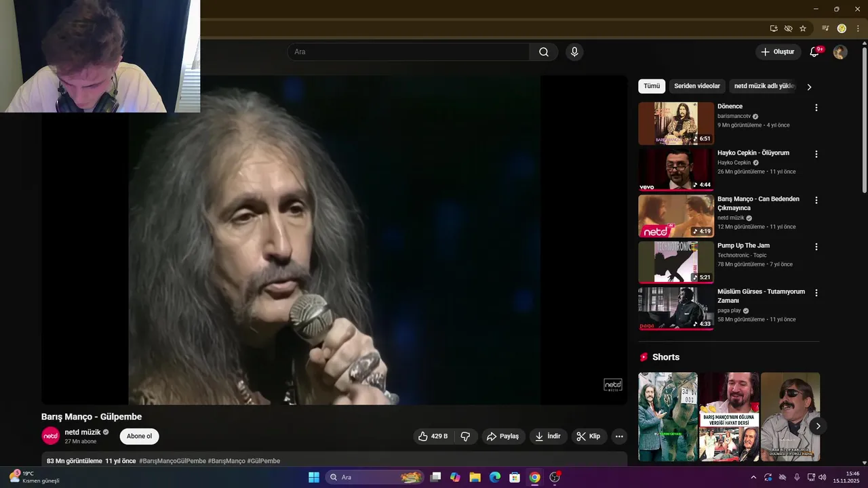Open Task View on the taskbar
The image size is (868, 488).
436,477
